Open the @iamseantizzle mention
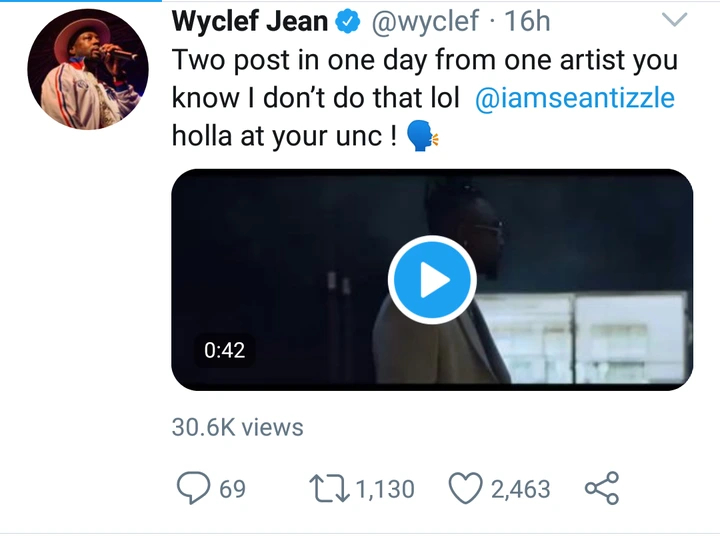The height and width of the screenshot is (541, 720). pos(575,99)
